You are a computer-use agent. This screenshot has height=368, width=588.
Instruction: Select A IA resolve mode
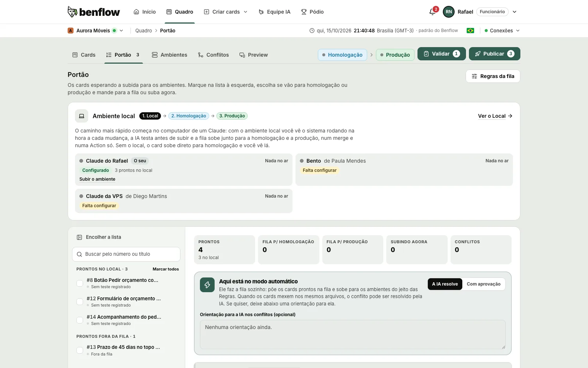coord(445,284)
